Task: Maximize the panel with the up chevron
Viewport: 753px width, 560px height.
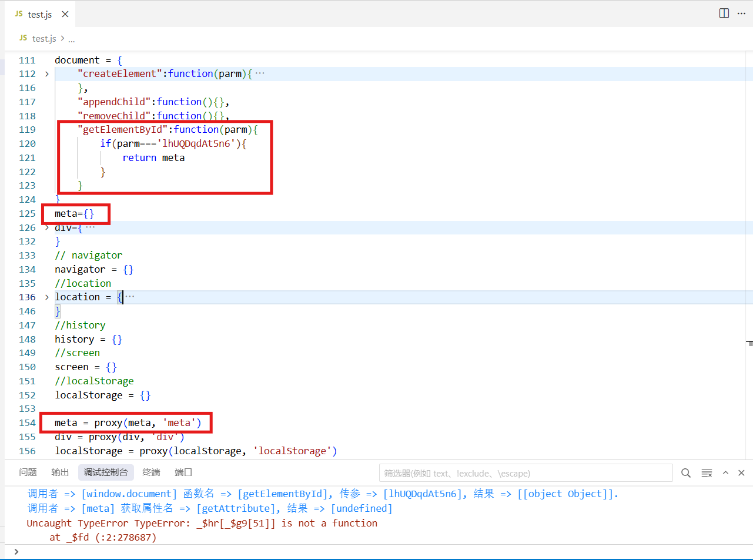Action: point(725,473)
